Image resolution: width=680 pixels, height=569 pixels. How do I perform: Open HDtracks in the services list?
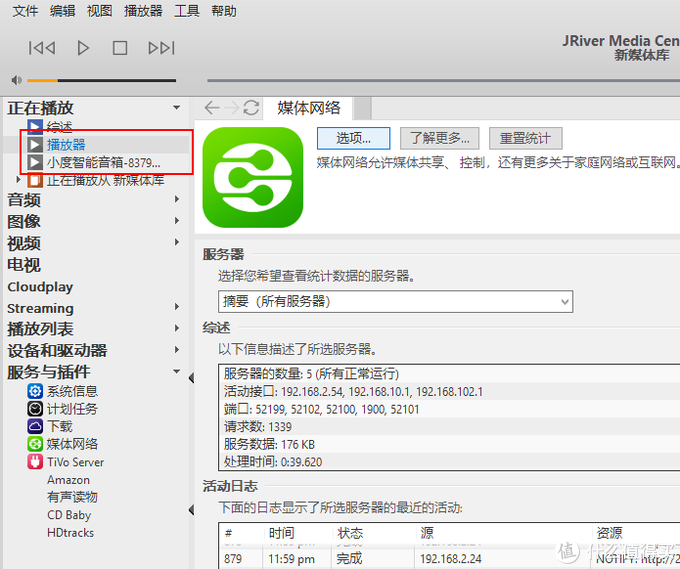pyautogui.click(x=70, y=533)
